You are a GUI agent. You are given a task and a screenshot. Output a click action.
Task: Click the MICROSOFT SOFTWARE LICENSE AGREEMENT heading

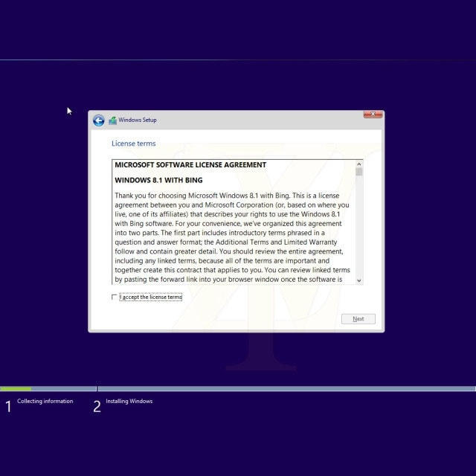[190, 165]
